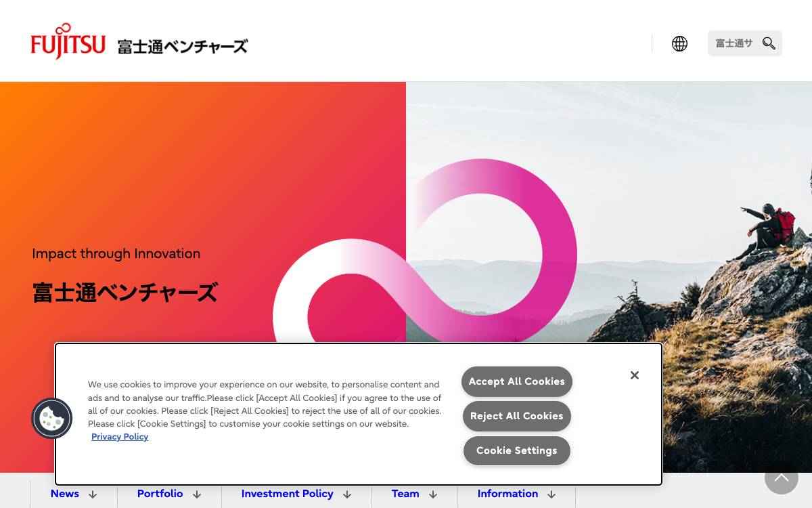Image resolution: width=812 pixels, height=508 pixels.
Task: Click the 富士通ベンチャーズ header site title
Action: (x=183, y=47)
